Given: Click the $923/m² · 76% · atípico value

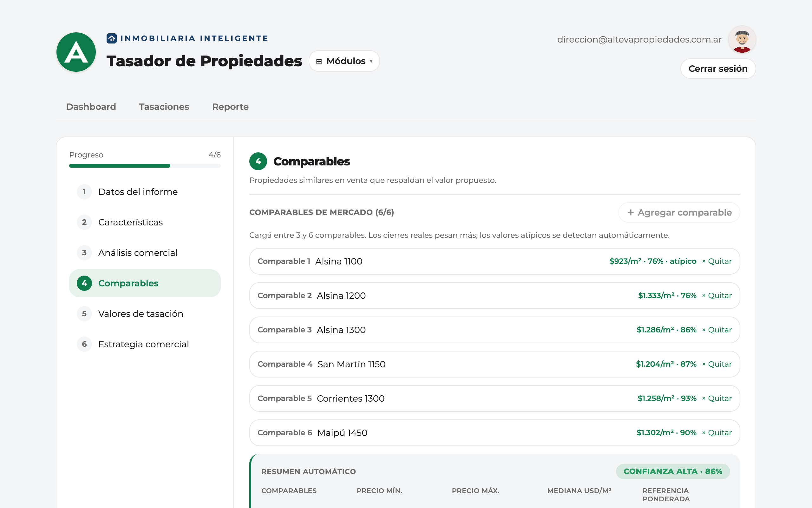Looking at the screenshot, I should click(653, 261).
